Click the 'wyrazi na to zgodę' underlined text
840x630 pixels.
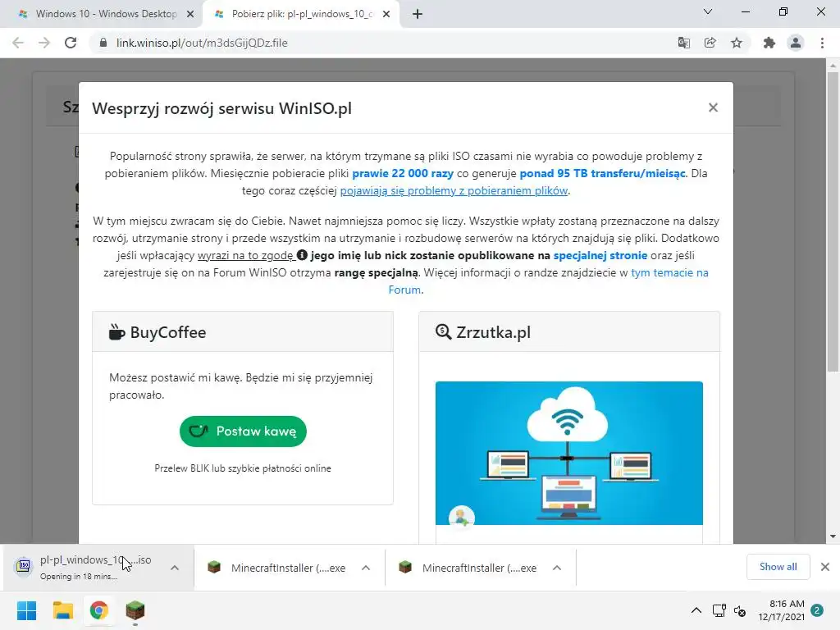click(245, 256)
